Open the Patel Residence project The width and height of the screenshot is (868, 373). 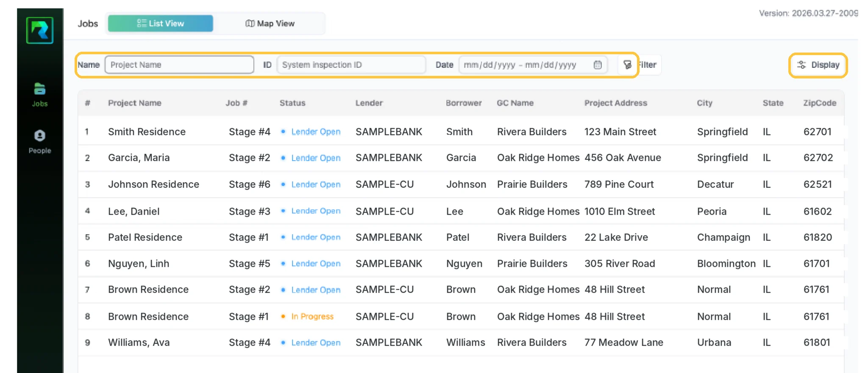[145, 237]
